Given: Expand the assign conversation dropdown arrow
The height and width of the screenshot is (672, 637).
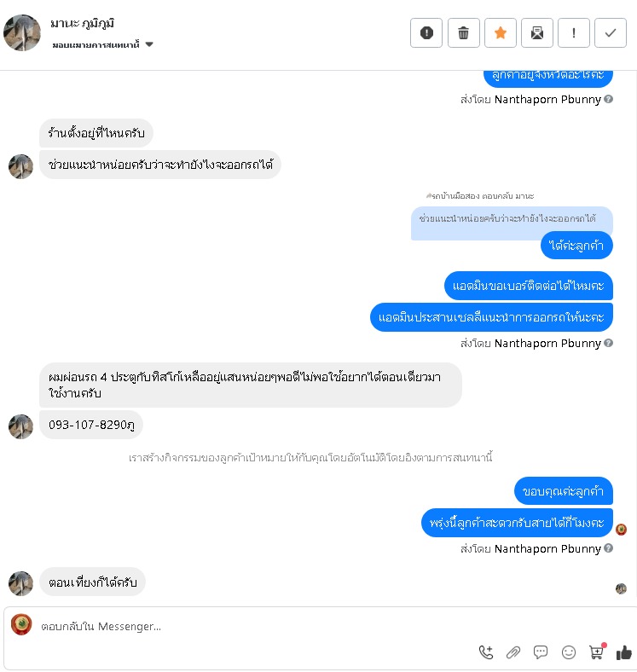Looking at the screenshot, I should [149, 44].
